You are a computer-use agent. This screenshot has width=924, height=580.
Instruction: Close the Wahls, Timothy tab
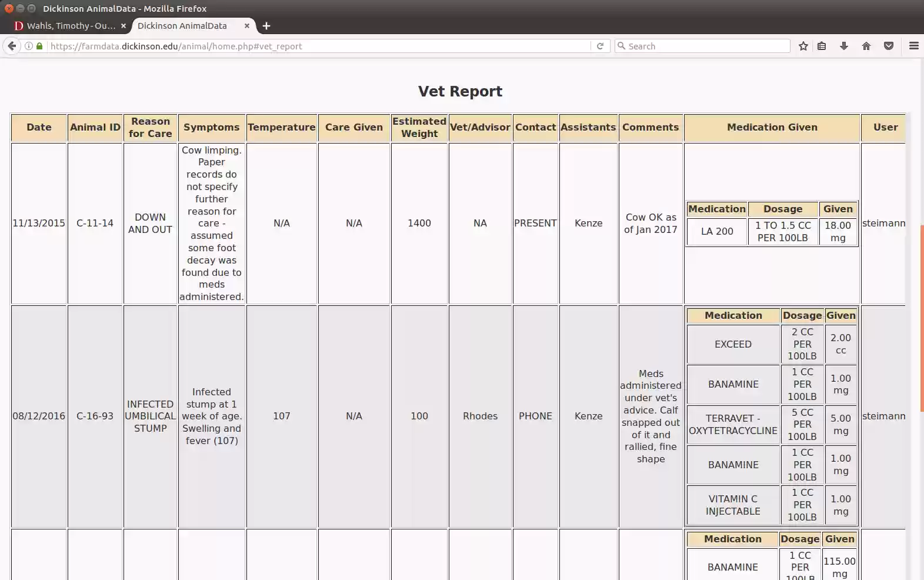tap(123, 26)
